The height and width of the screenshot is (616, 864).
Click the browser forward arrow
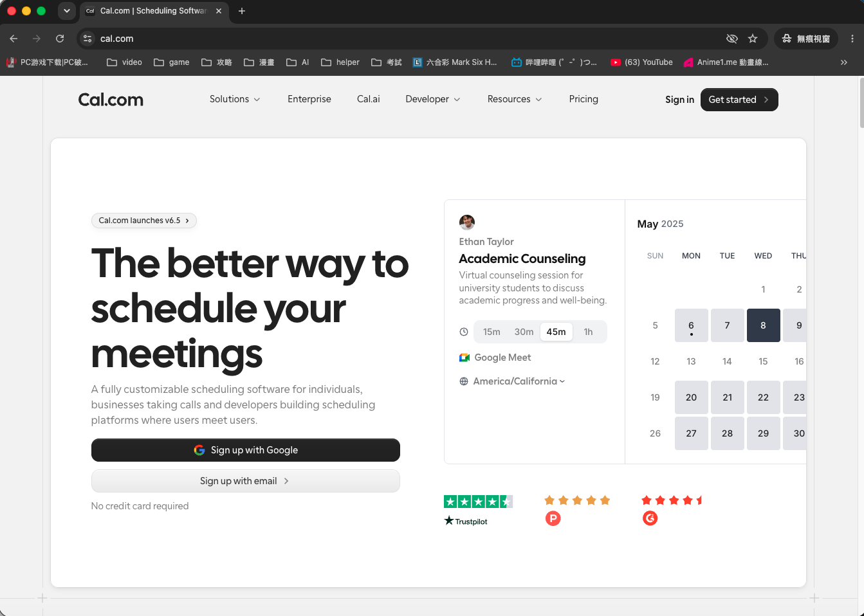click(x=37, y=39)
